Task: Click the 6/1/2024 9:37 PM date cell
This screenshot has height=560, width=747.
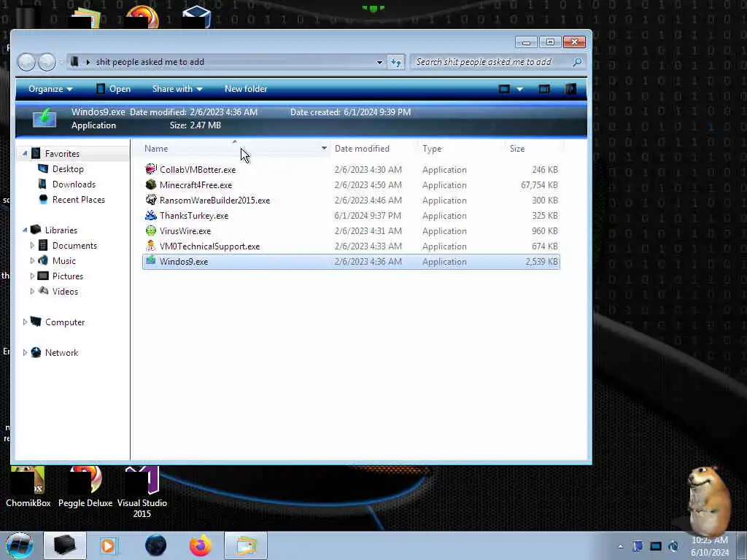Action: [368, 215]
